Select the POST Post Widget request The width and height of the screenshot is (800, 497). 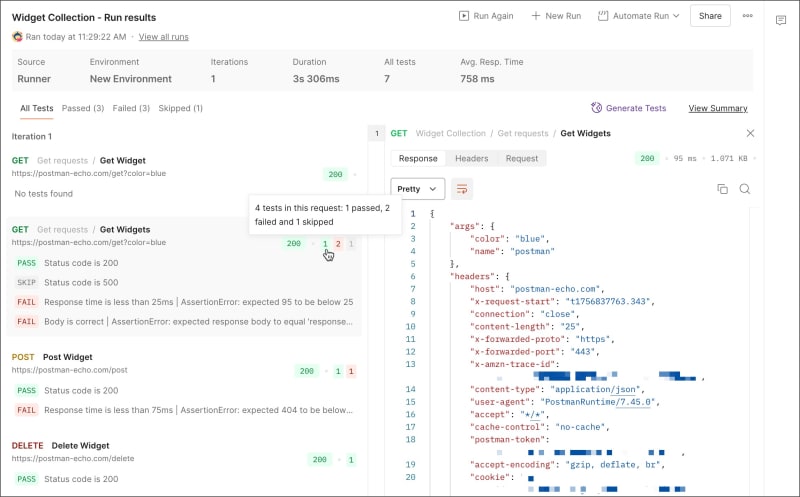click(x=68, y=357)
